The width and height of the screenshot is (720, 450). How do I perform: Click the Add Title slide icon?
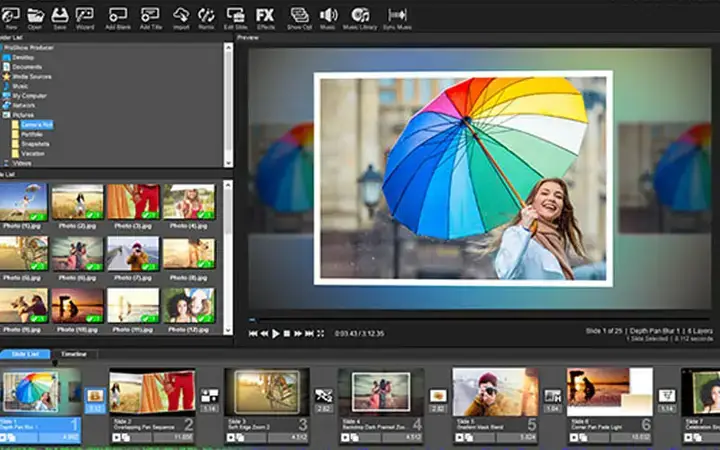[x=151, y=18]
